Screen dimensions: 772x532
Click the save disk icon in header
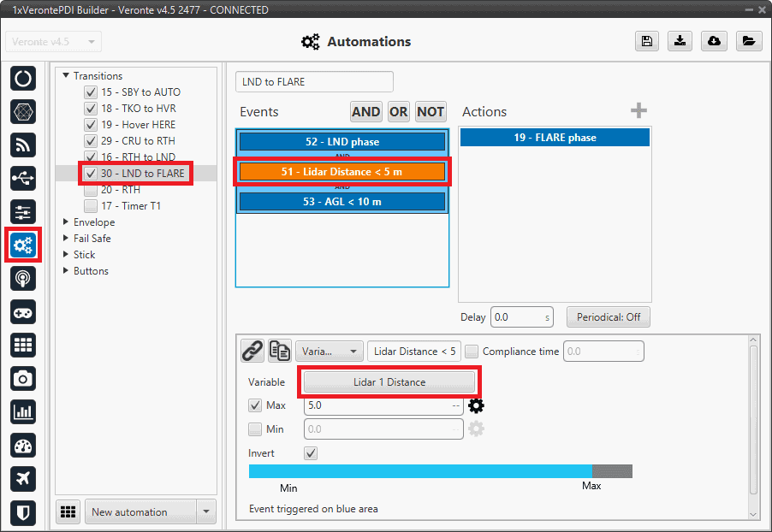648,41
